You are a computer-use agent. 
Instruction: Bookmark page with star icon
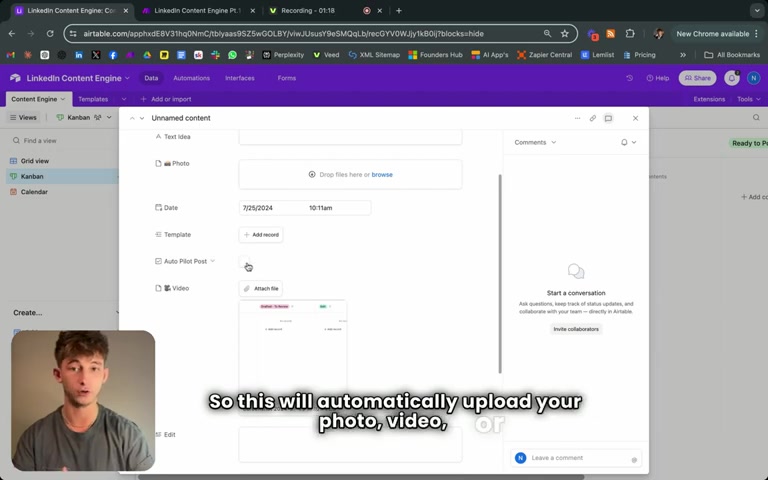(565, 34)
